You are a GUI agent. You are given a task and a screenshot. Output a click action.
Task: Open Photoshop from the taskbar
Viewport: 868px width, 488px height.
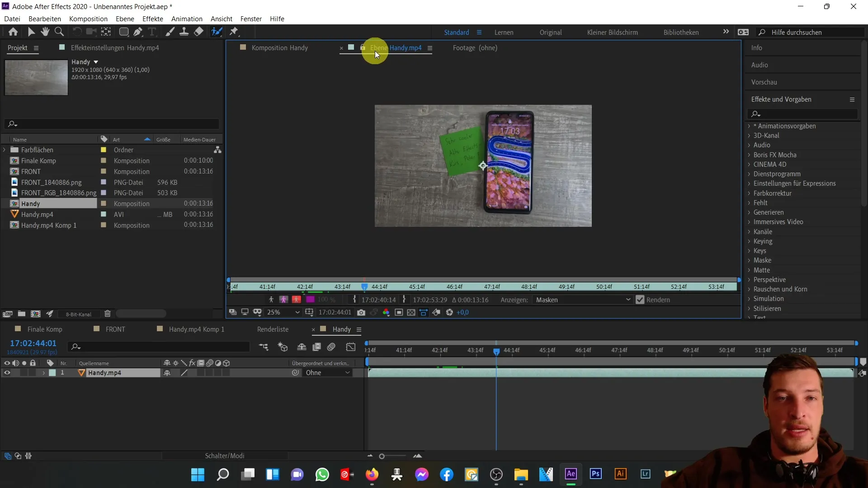[595, 474]
